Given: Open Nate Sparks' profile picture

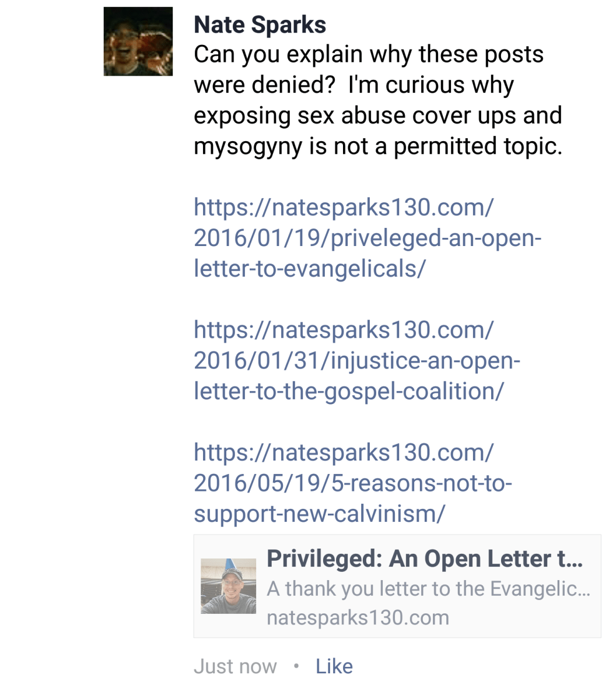Looking at the screenshot, I should (138, 41).
